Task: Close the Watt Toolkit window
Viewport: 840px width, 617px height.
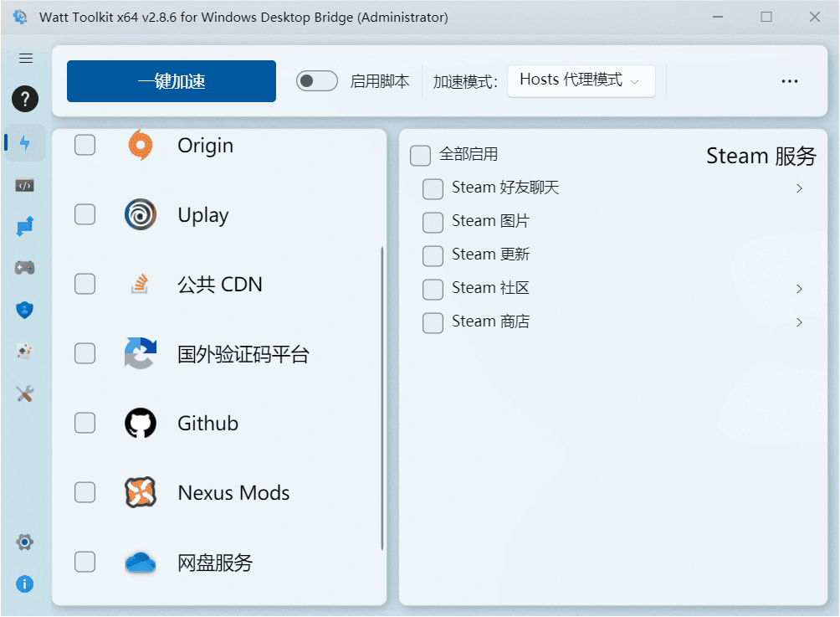Action: pos(814,17)
